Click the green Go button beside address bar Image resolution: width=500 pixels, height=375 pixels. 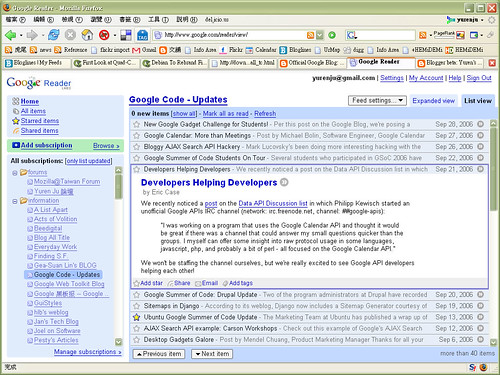coord(332,35)
